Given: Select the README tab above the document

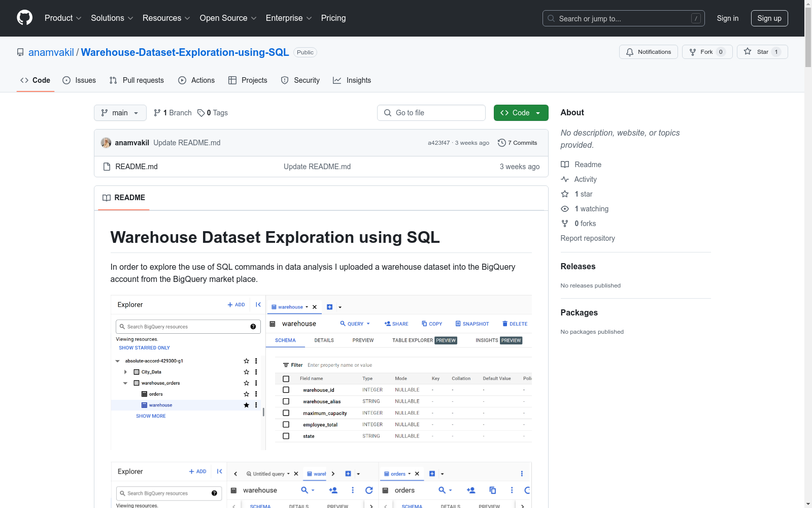Looking at the screenshot, I should (x=124, y=198).
